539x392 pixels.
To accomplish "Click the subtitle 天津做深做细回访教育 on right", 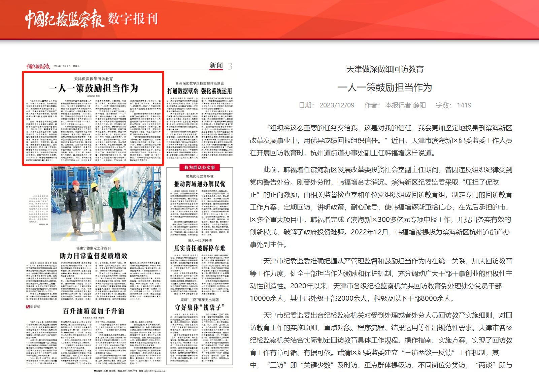I will 385,69.
